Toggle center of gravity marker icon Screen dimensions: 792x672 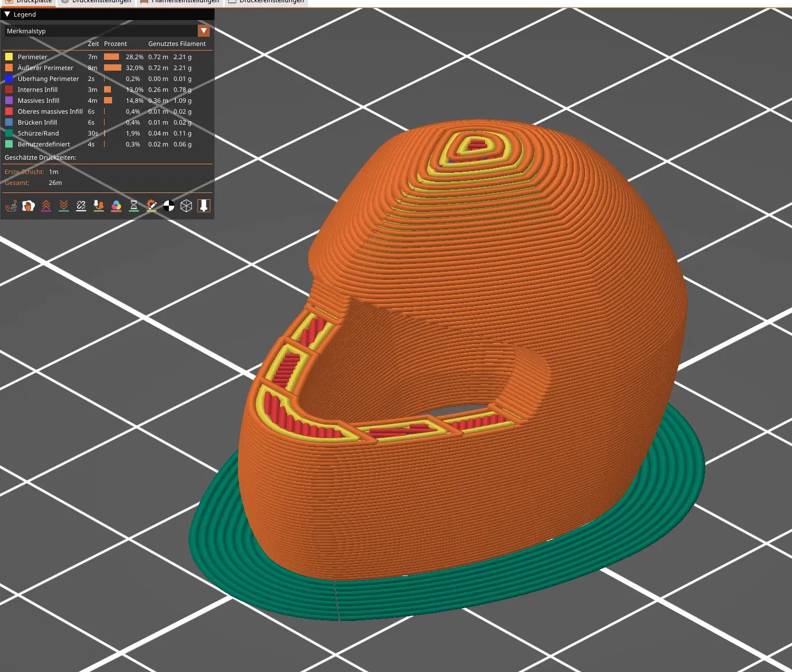[169, 206]
